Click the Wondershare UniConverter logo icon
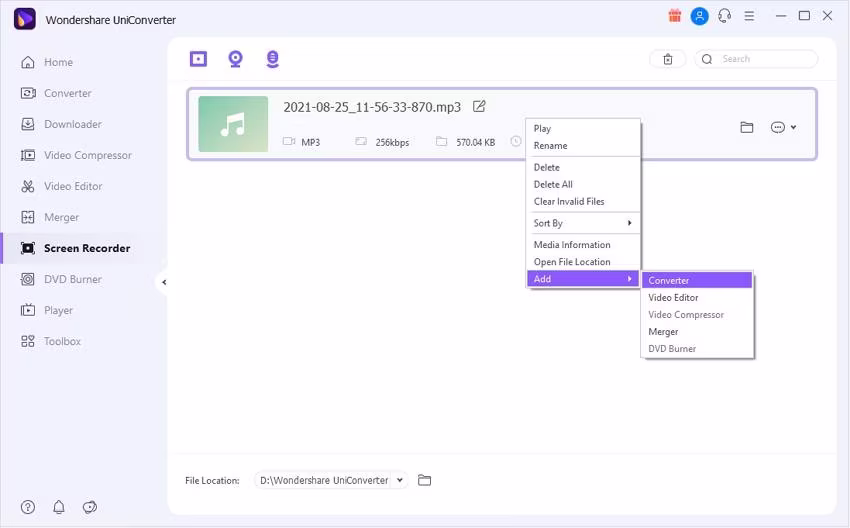850x528 pixels. (x=24, y=19)
